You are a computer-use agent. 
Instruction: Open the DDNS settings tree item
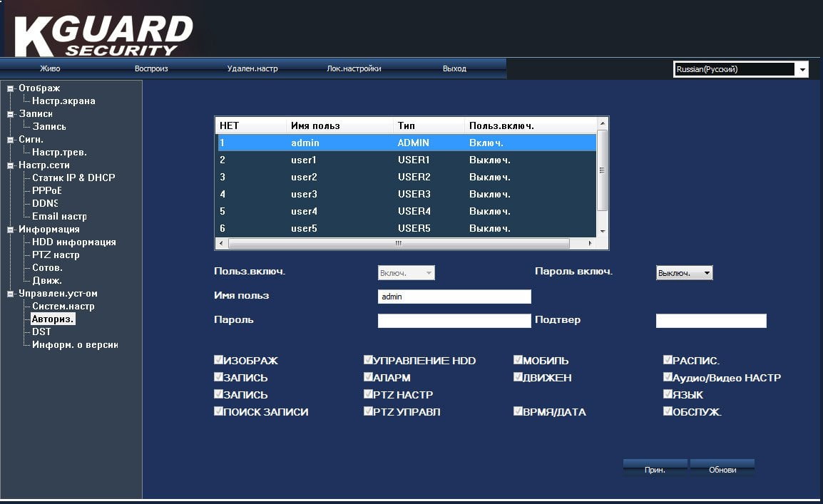coord(45,203)
